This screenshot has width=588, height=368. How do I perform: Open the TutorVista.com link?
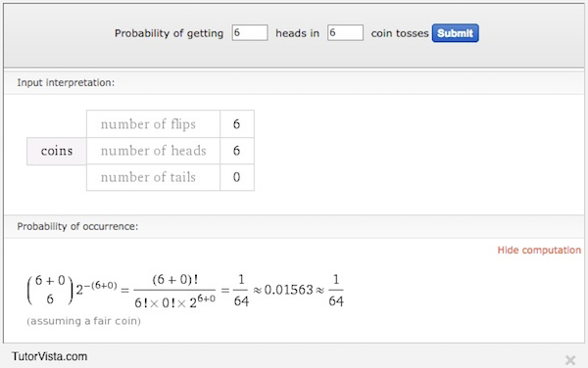pos(50,356)
